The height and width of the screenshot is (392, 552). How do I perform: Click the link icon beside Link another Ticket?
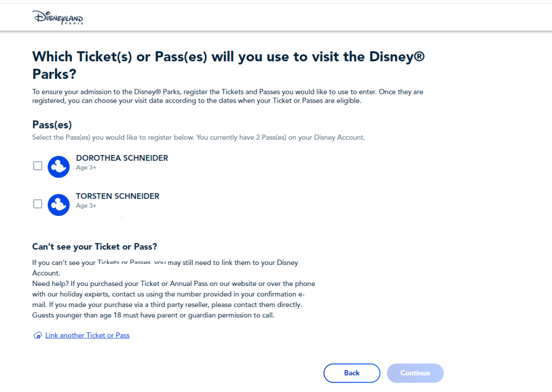38,335
